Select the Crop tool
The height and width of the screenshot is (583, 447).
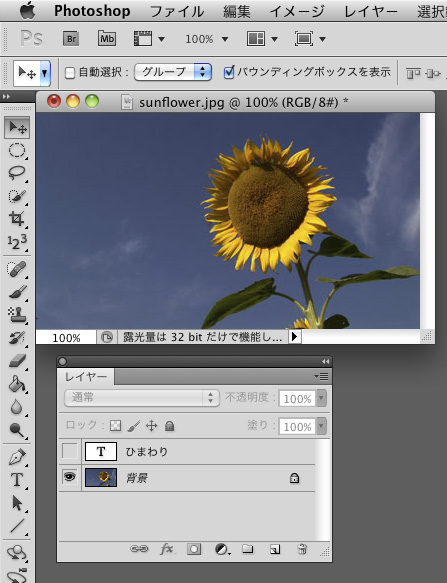pyautogui.click(x=17, y=218)
